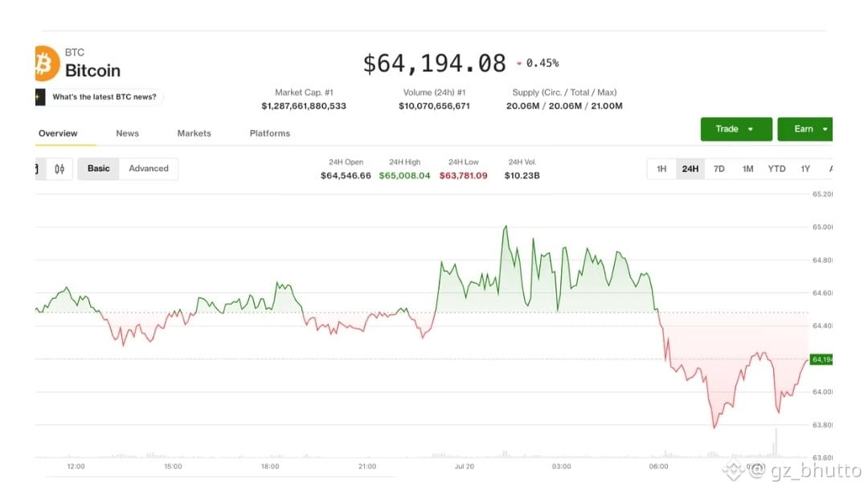Click the green current price tag on chart axis
Screen dimensions: 868x490
point(821,360)
